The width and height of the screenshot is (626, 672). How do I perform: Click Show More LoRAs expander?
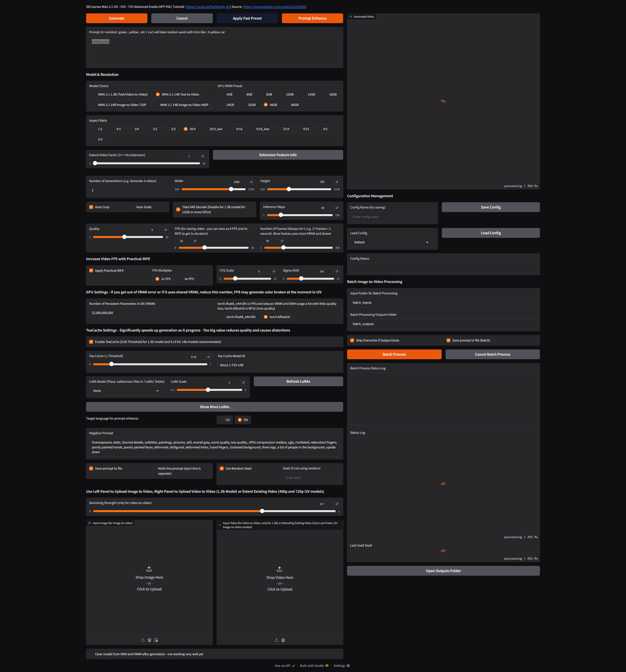pos(214,407)
